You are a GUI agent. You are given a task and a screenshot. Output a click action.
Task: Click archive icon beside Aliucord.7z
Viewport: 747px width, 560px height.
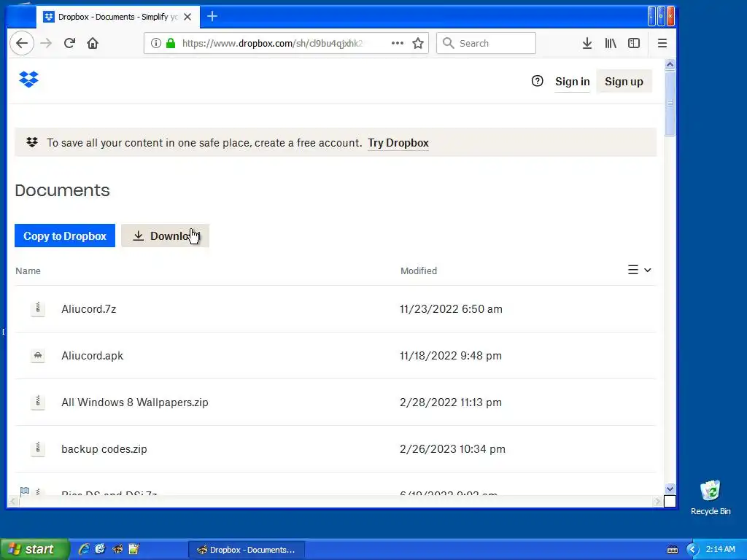pos(38,308)
